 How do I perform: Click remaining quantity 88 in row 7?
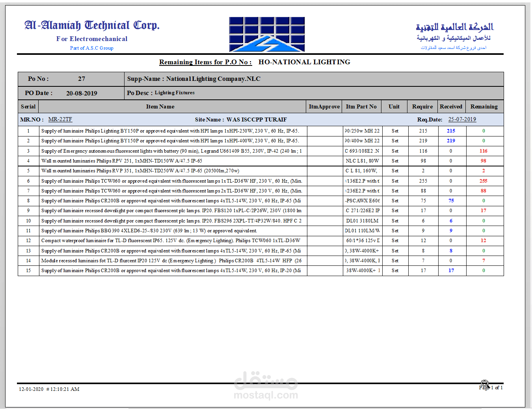tap(484, 191)
